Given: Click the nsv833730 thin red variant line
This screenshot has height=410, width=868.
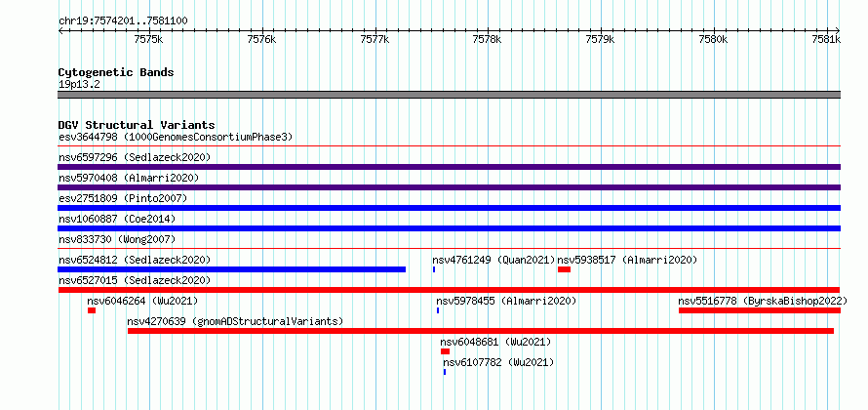Looking at the screenshot, I should (x=449, y=249).
